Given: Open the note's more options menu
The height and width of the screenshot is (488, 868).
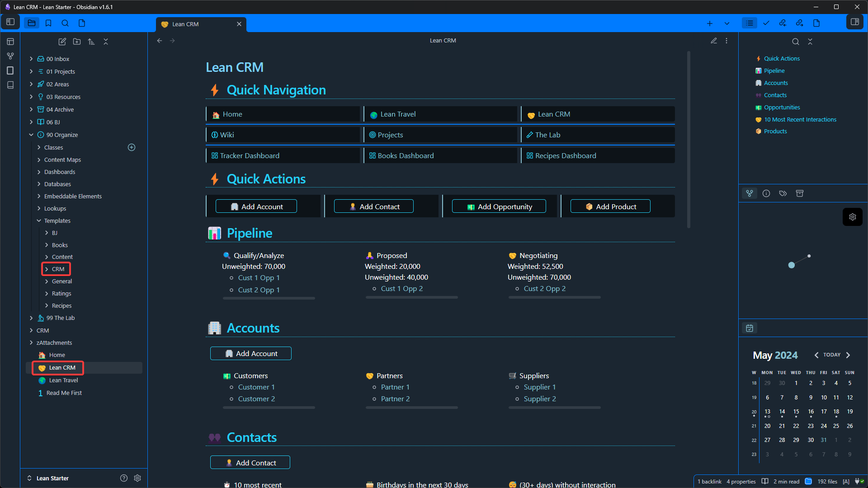Looking at the screenshot, I should tap(726, 41).
